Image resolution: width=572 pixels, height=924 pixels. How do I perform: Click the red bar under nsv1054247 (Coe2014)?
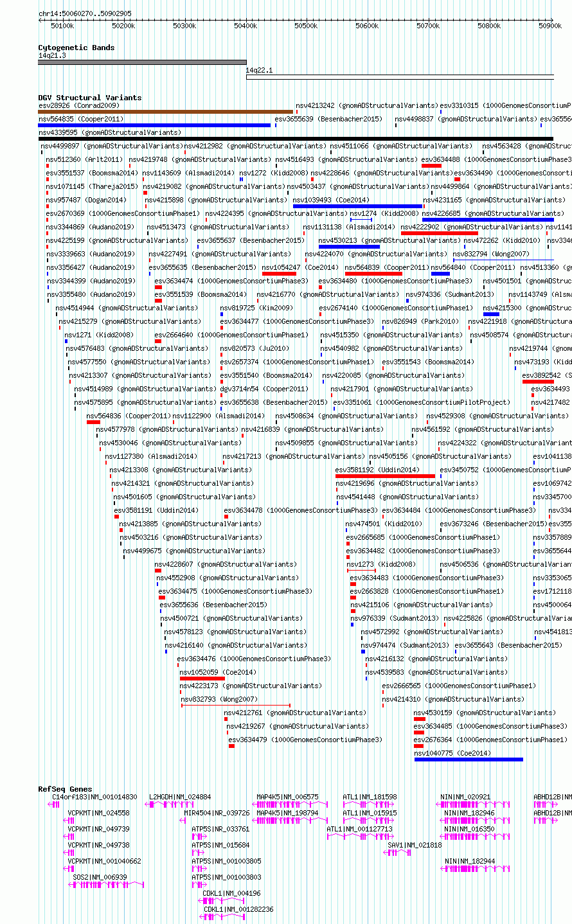[x=279, y=274]
